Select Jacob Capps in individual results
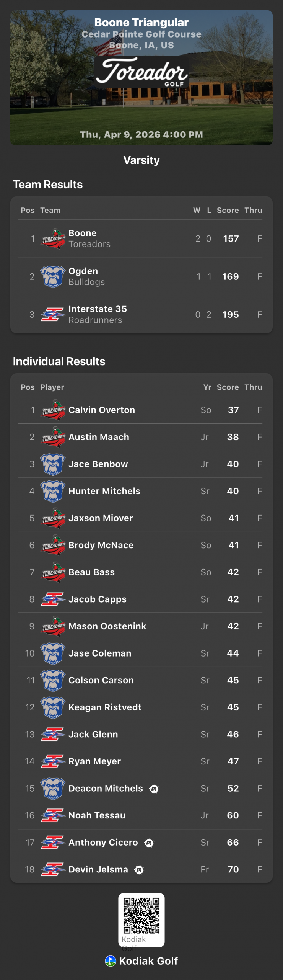 coord(98,599)
